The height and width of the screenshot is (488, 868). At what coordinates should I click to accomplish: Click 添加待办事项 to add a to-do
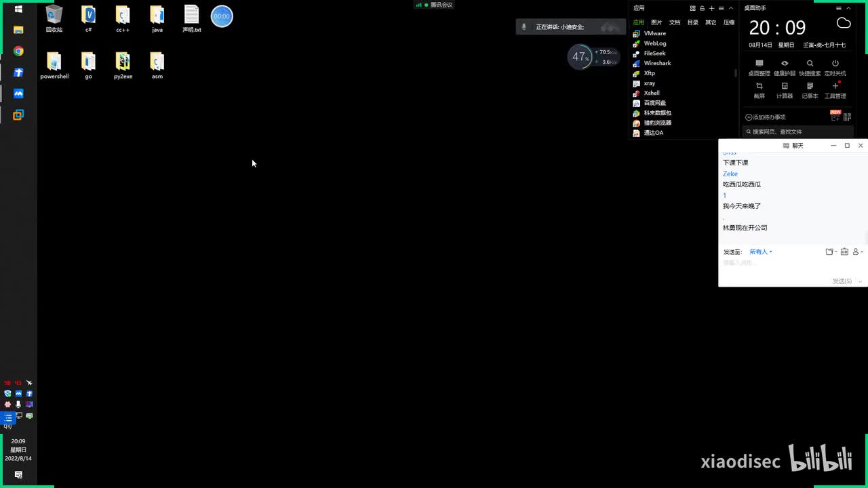pos(765,117)
